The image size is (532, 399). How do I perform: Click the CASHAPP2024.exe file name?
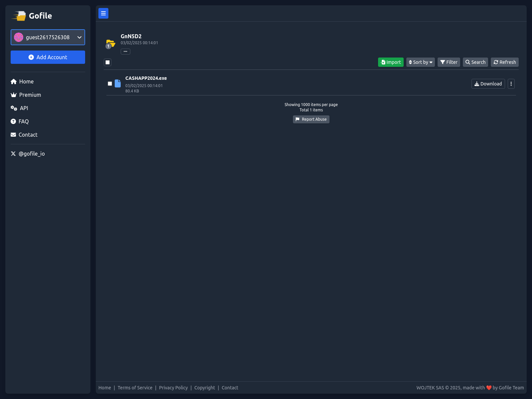point(146,78)
